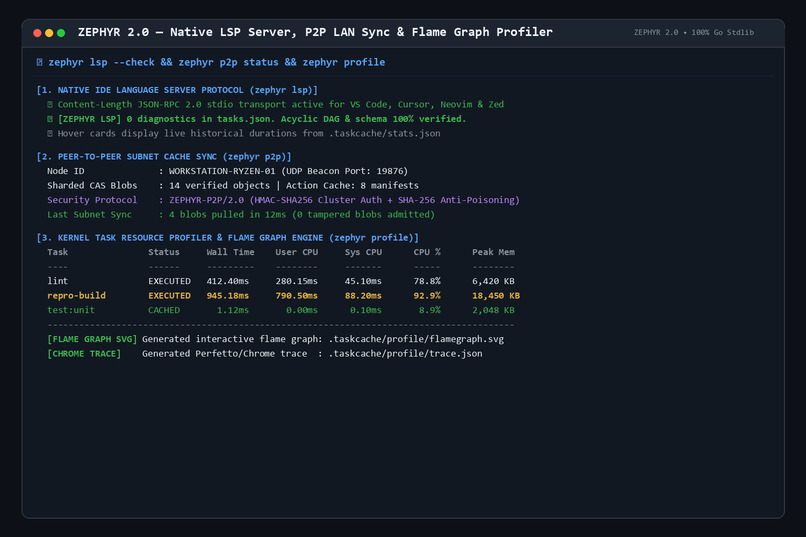
Task: Click '(UDP Beacon Port: 19876)' text
Action: click(x=344, y=171)
